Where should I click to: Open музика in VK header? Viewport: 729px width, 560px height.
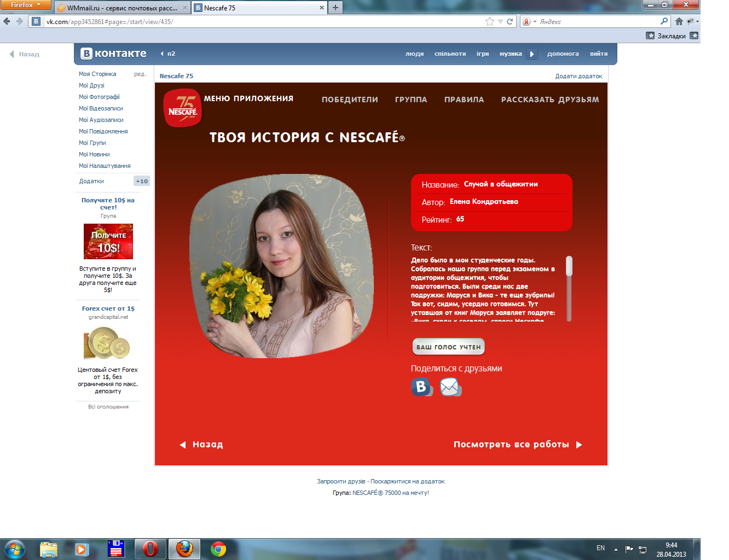[x=511, y=54]
